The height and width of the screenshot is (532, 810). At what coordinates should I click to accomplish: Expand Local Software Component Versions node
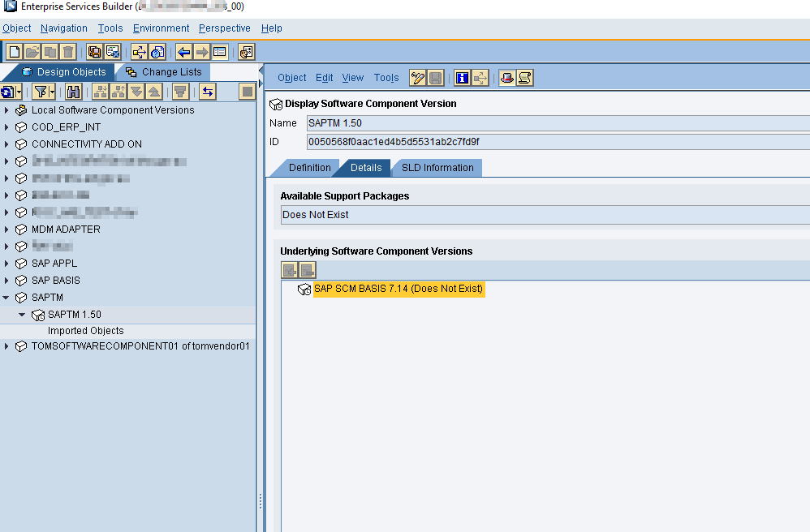click(x=6, y=110)
